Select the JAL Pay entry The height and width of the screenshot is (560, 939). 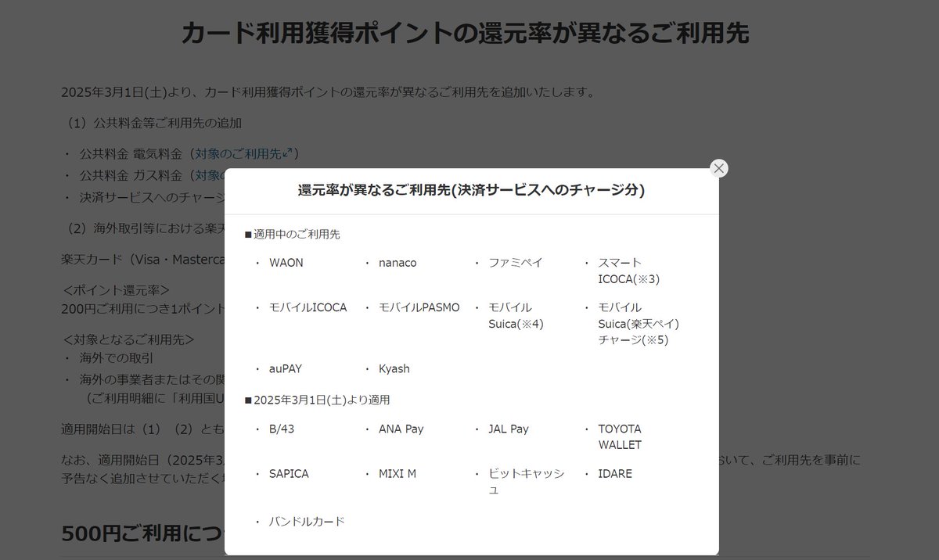click(509, 429)
